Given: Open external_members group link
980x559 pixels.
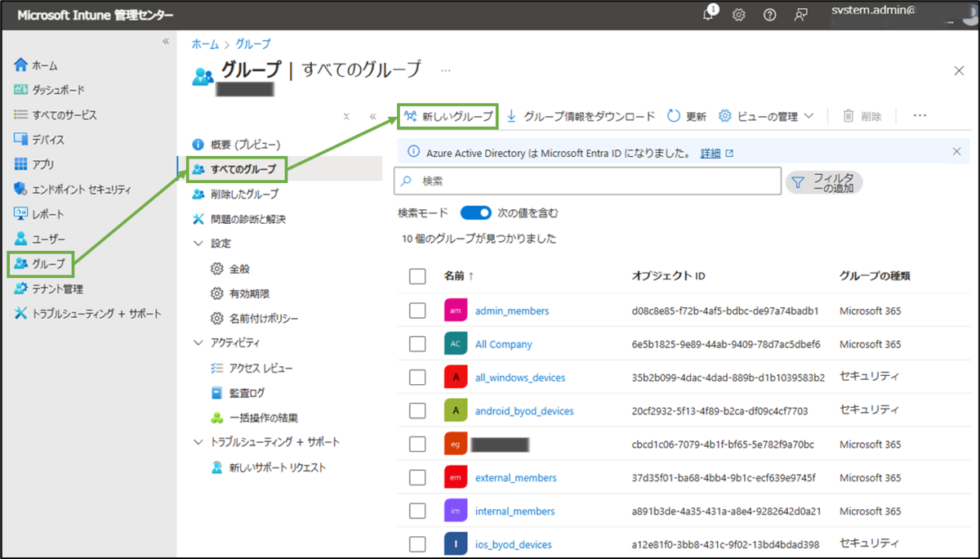Looking at the screenshot, I should [x=516, y=477].
